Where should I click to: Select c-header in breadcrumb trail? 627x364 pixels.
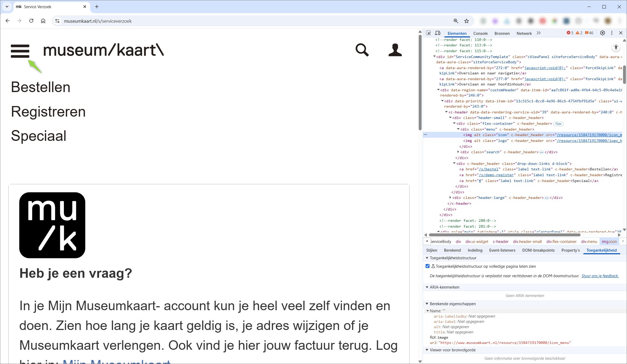tap(501, 241)
